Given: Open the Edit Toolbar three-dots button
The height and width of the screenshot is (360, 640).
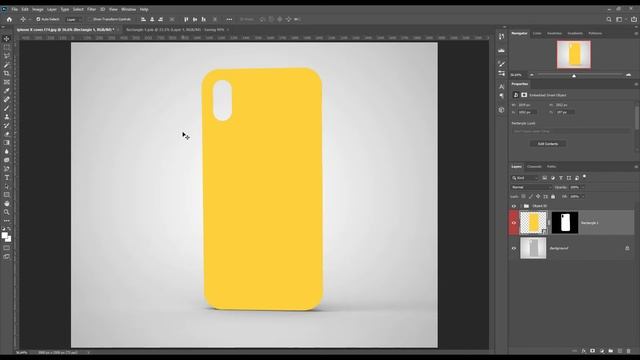Looking at the screenshot, I should pyautogui.click(x=7, y=221).
